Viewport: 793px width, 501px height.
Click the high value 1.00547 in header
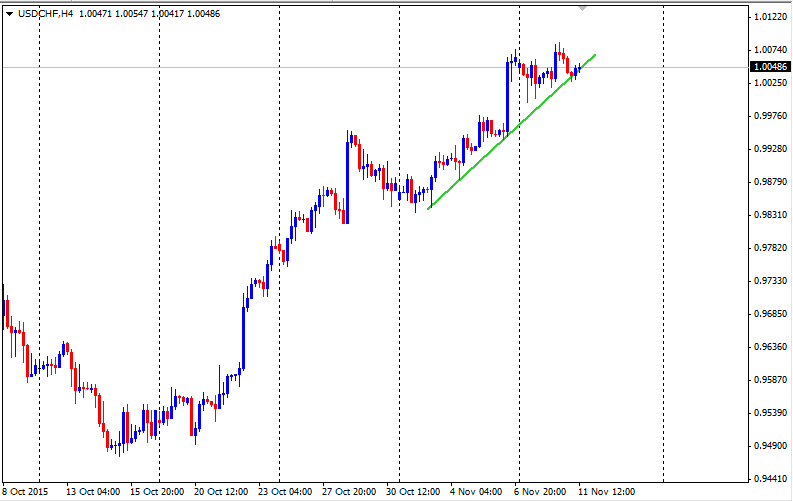tap(131, 14)
